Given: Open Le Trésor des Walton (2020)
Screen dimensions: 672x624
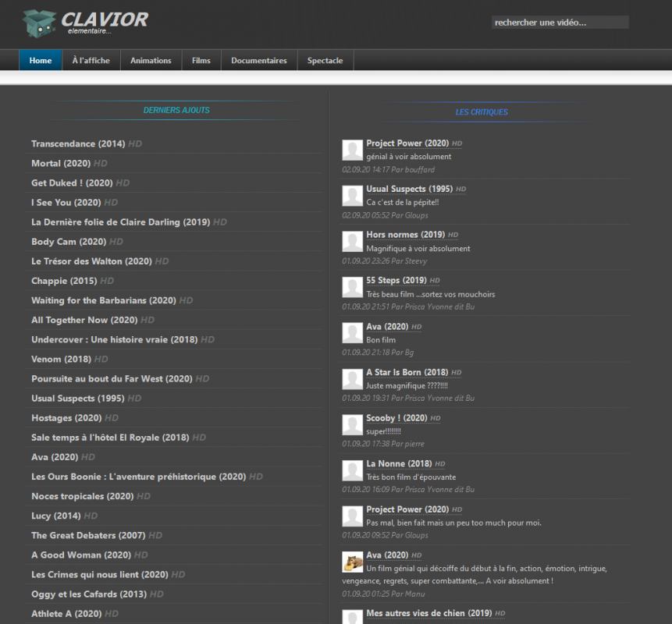Looking at the screenshot, I should pos(91,261).
